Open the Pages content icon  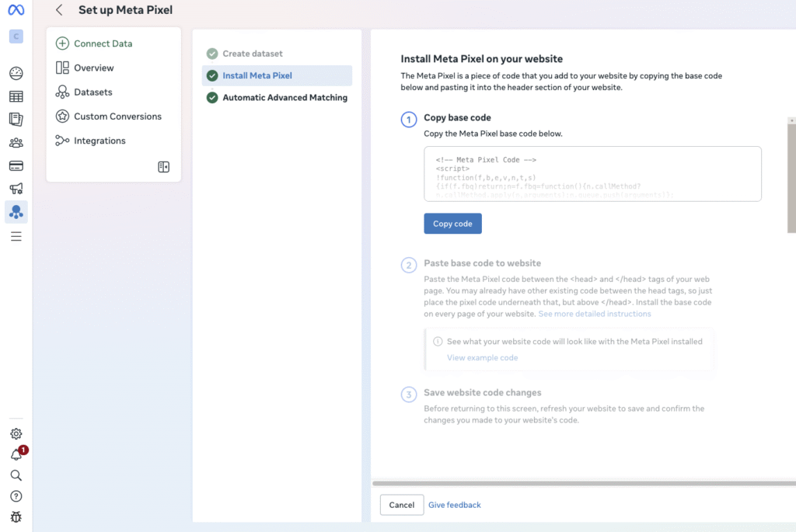tap(16, 119)
